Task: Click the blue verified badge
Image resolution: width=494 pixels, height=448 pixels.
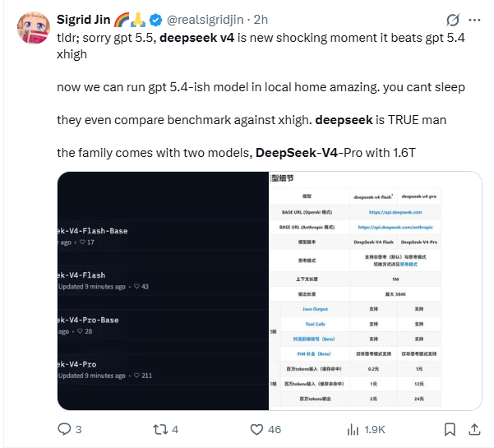Action: pyautogui.click(x=151, y=20)
